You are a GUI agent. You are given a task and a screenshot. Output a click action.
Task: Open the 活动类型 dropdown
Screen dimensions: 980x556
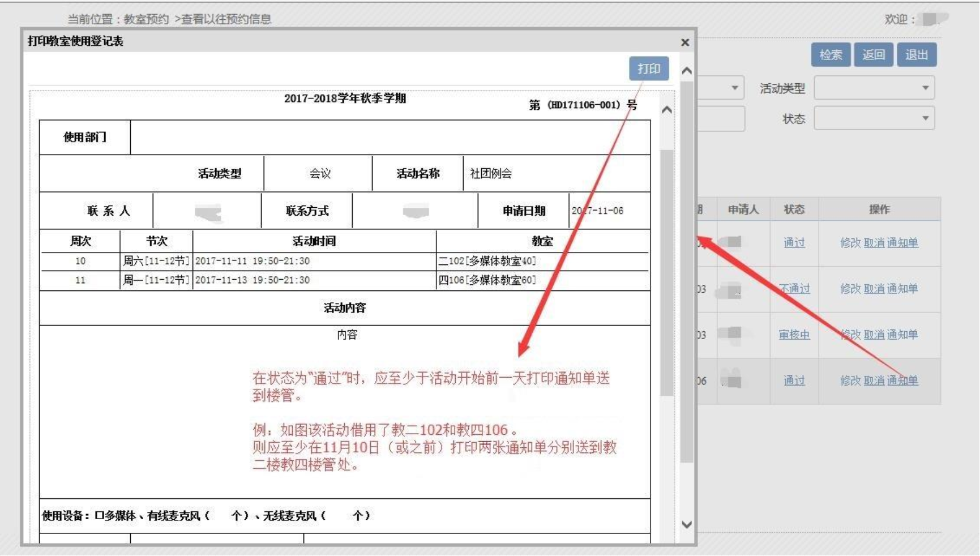(x=874, y=88)
